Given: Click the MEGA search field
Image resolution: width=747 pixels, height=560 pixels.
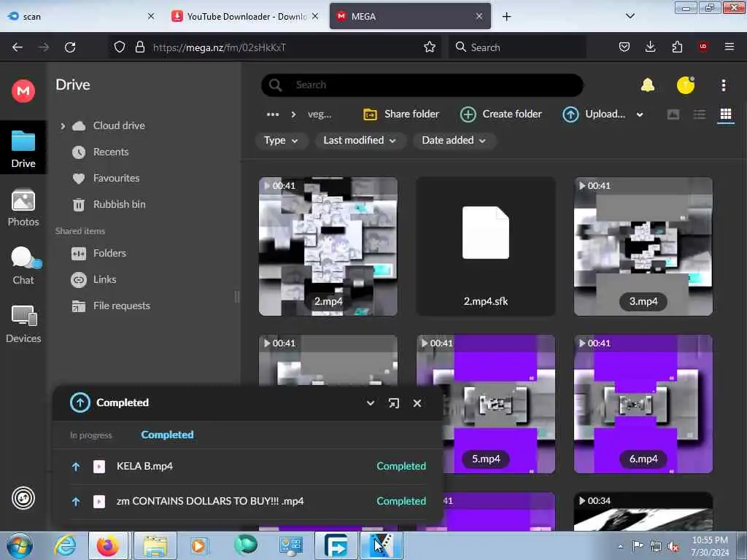Looking at the screenshot, I should (x=422, y=85).
